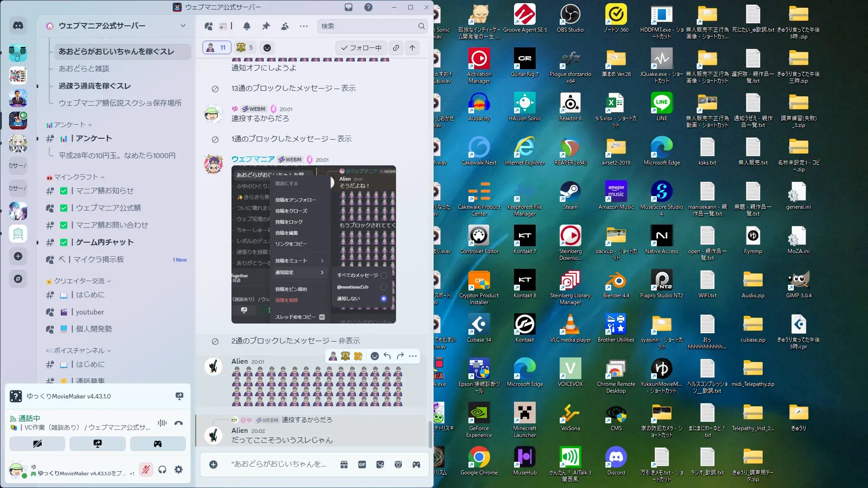Copy thread link via chain icon
The width and height of the screenshot is (868, 488).
(x=396, y=48)
